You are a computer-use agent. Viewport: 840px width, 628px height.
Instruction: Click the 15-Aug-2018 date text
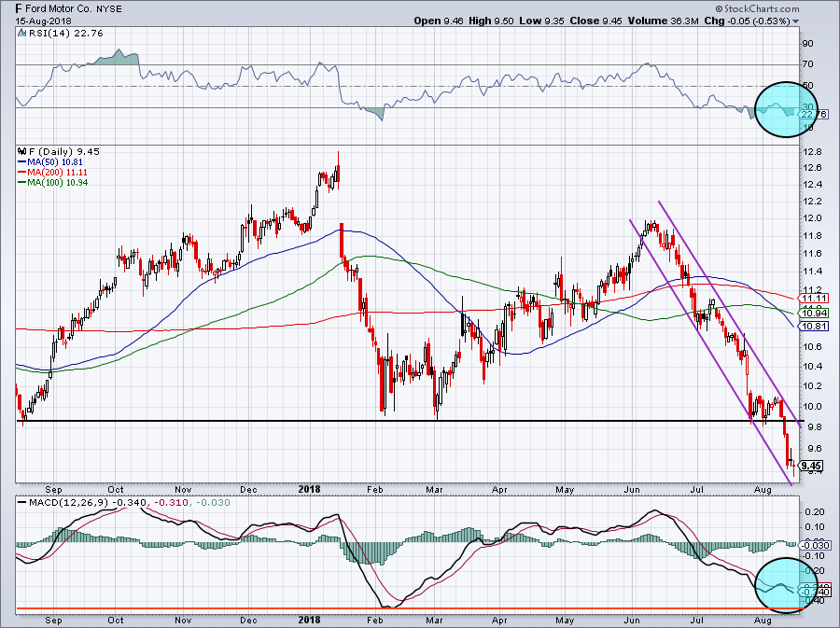point(42,21)
